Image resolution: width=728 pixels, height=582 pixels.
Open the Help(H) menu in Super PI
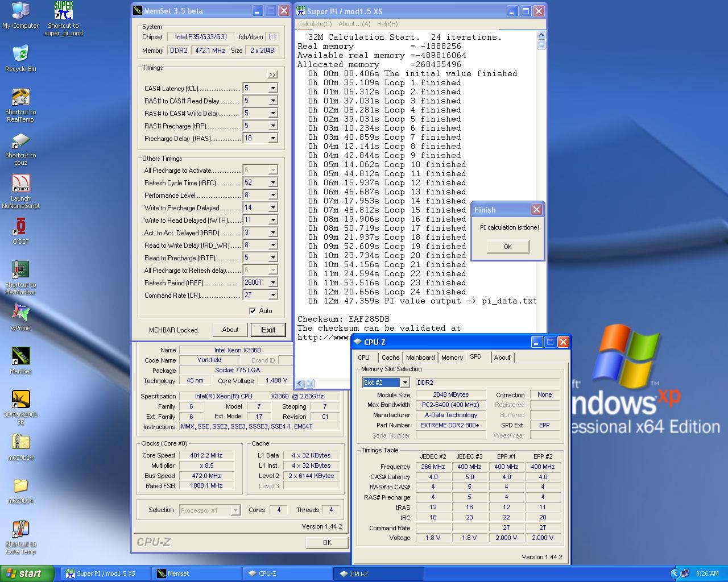pos(387,24)
